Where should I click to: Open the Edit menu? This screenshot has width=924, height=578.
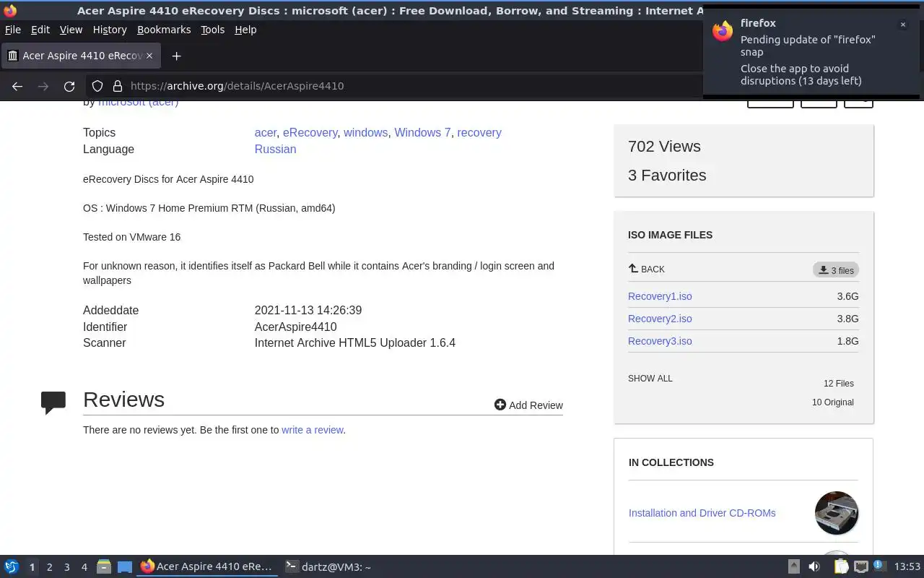pyautogui.click(x=40, y=30)
